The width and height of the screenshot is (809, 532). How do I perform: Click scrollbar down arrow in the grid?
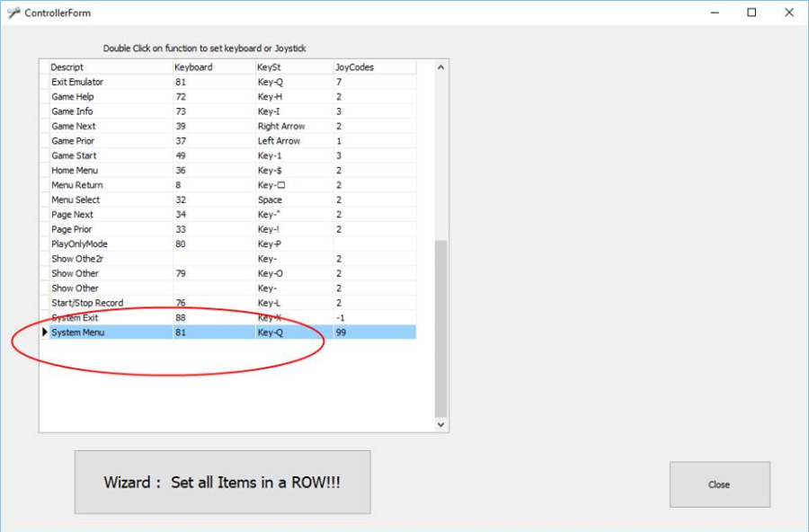[x=440, y=424]
